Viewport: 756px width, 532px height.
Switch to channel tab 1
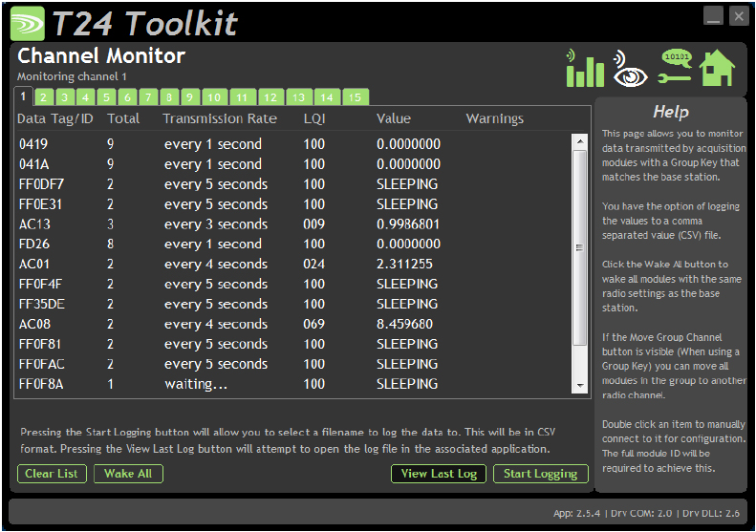click(x=23, y=96)
